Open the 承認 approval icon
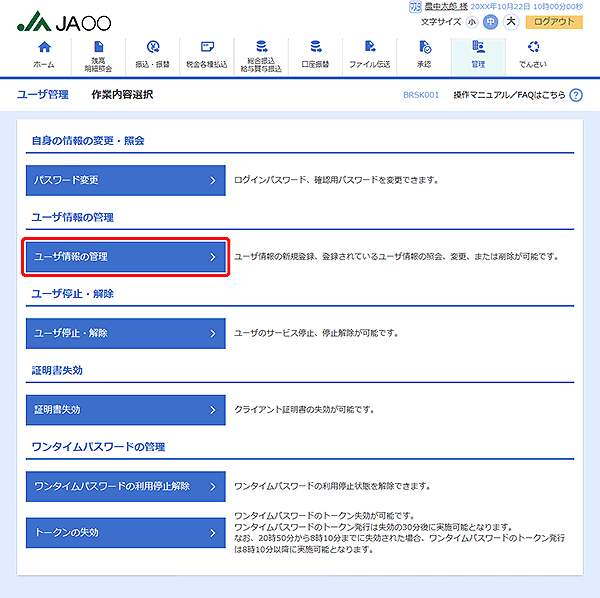This screenshot has height=598, width=600. [425, 47]
